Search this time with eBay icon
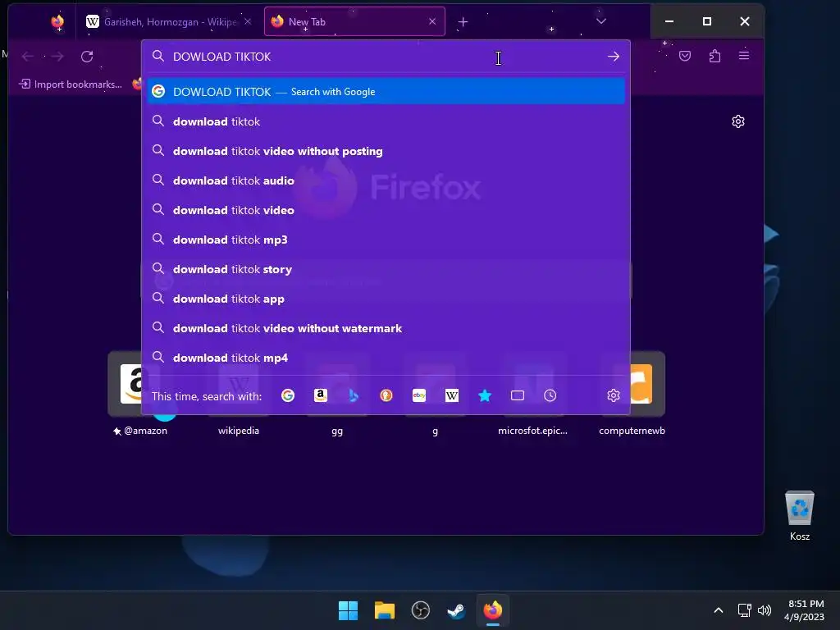 (419, 395)
